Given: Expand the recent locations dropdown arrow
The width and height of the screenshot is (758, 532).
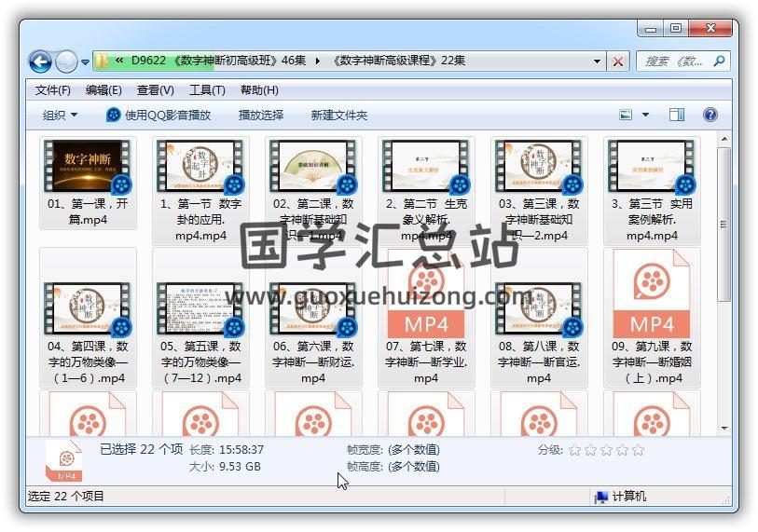Looking at the screenshot, I should pyautogui.click(x=85, y=62).
